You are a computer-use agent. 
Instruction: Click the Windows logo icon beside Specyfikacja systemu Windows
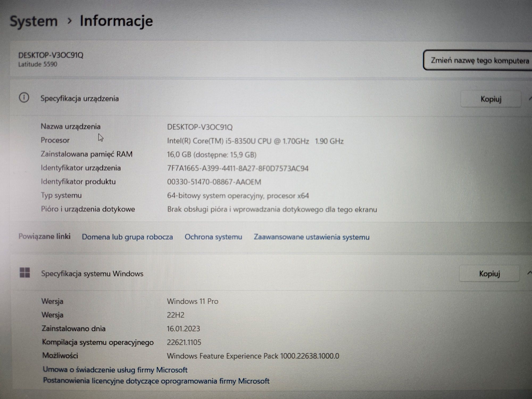pyautogui.click(x=25, y=273)
